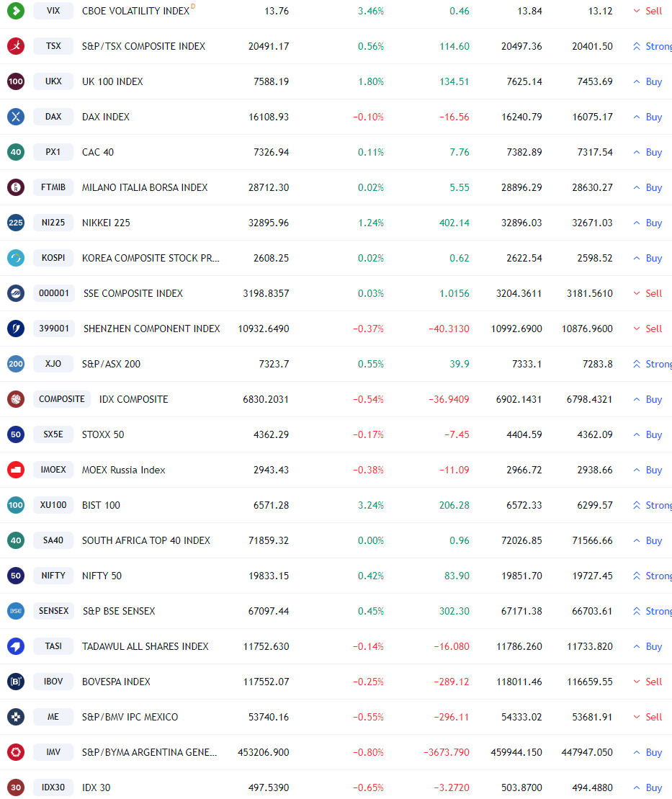Click the Sell rating for VIX

[648, 12]
